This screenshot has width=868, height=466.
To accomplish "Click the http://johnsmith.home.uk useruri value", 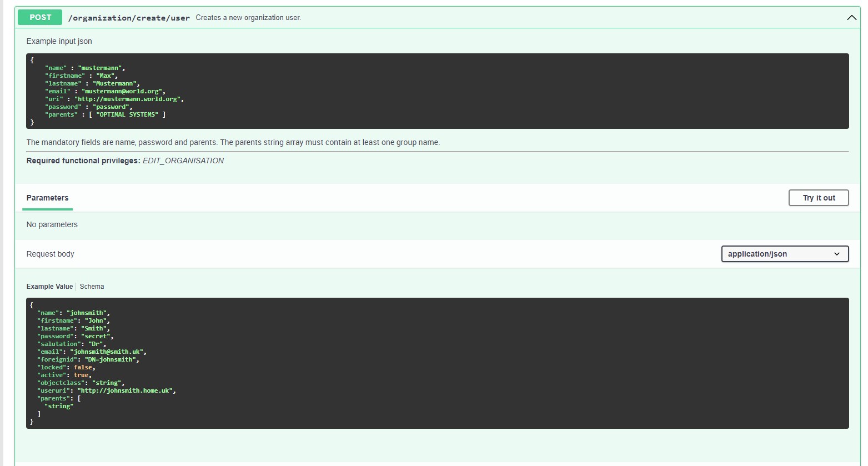I will point(126,390).
